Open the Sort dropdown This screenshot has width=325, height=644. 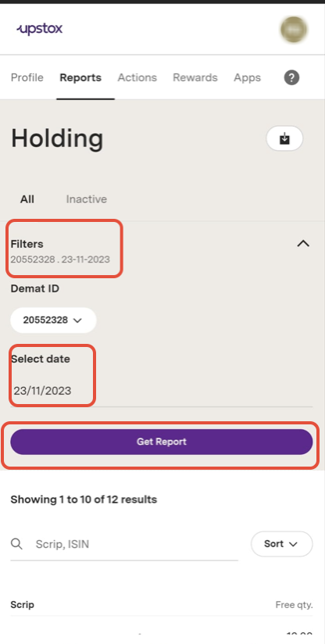click(x=281, y=544)
